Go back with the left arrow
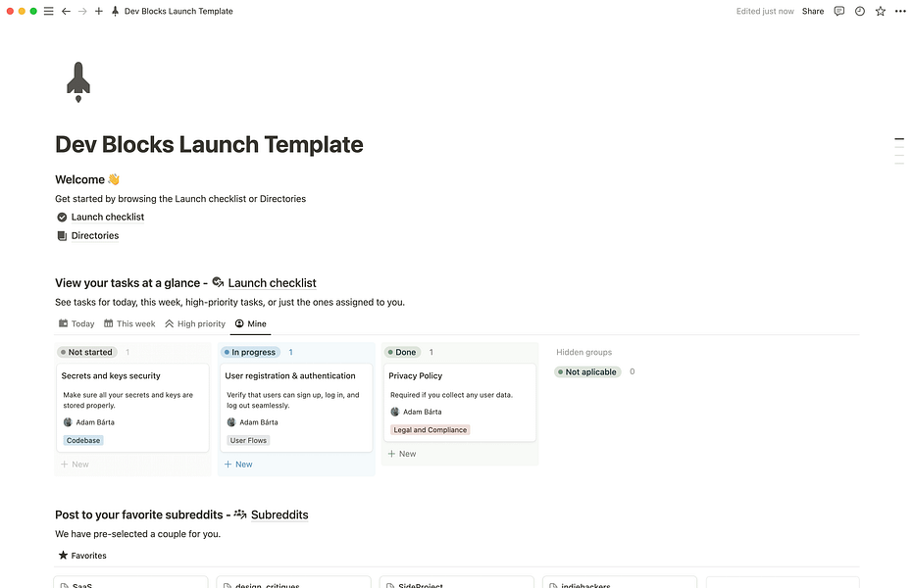Image resolution: width=913 pixels, height=588 pixels. coord(66,11)
